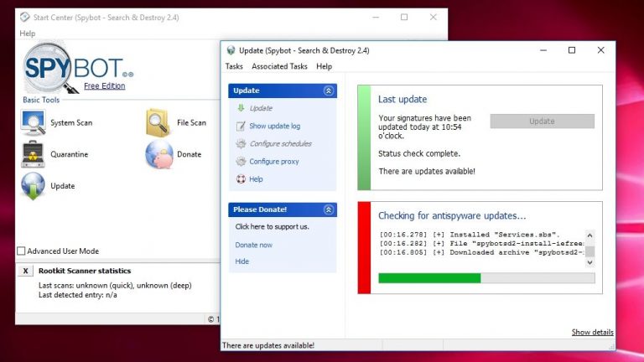Click the Show details link
This screenshot has width=644, height=362.
[x=592, y=332]
